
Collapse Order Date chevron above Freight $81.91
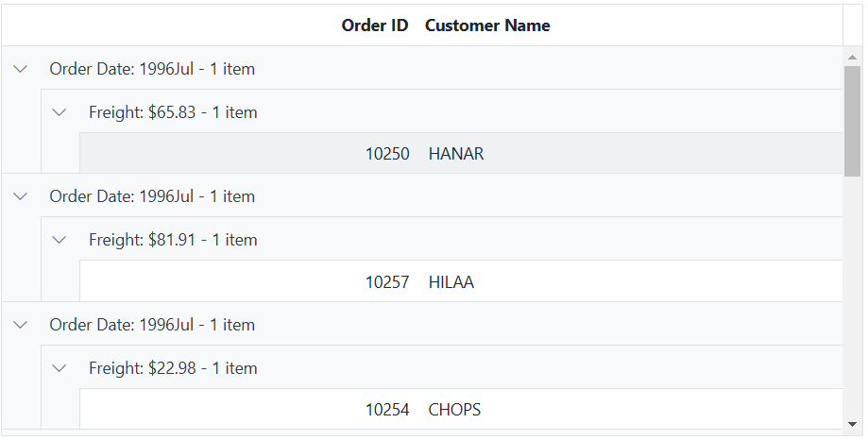[21, 196]
